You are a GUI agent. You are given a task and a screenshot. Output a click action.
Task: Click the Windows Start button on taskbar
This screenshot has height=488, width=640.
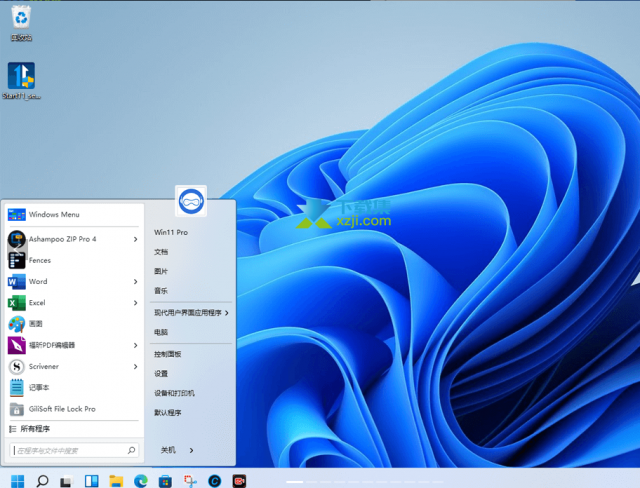[17, 481]
